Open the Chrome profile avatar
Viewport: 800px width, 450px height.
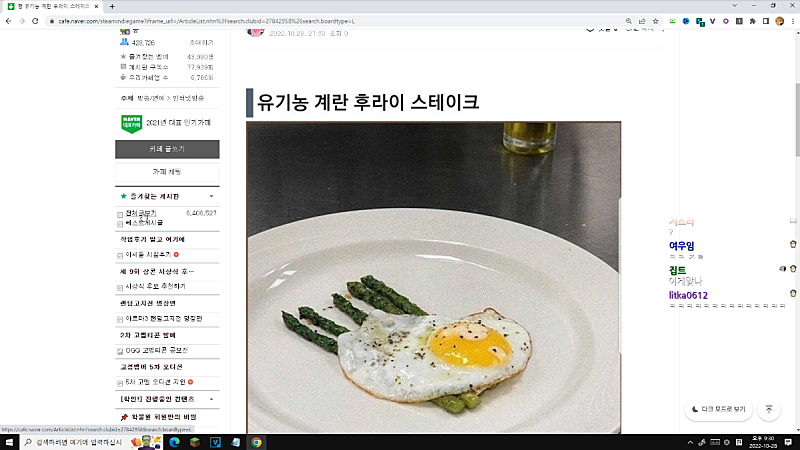779,21
